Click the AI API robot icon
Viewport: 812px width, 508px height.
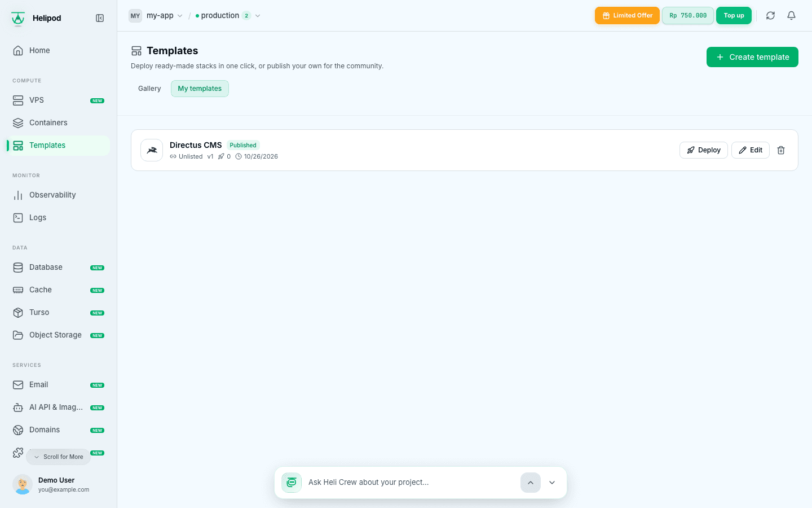(18, 407)
